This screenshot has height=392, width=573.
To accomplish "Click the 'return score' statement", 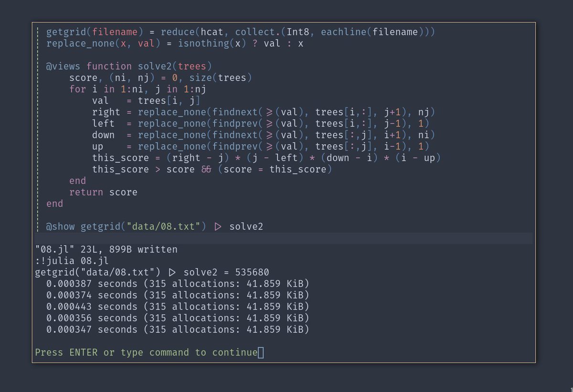I will tap(103, 192).
